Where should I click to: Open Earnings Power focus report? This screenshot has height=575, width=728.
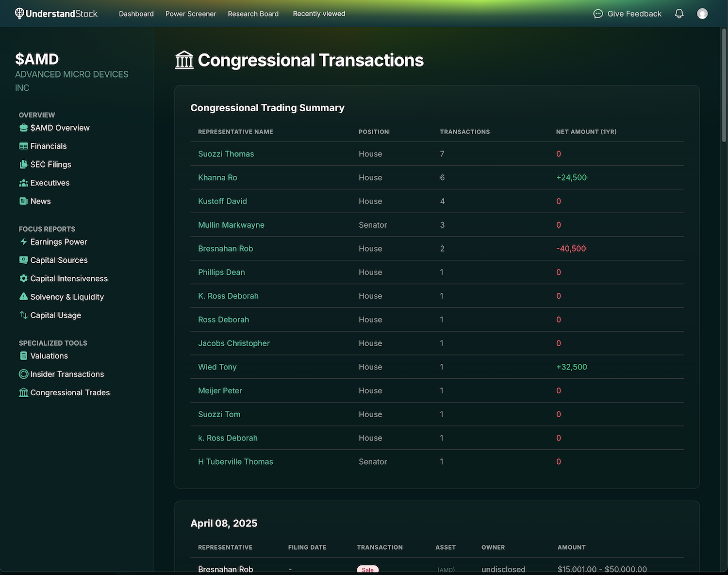click(x=59, y=242)
